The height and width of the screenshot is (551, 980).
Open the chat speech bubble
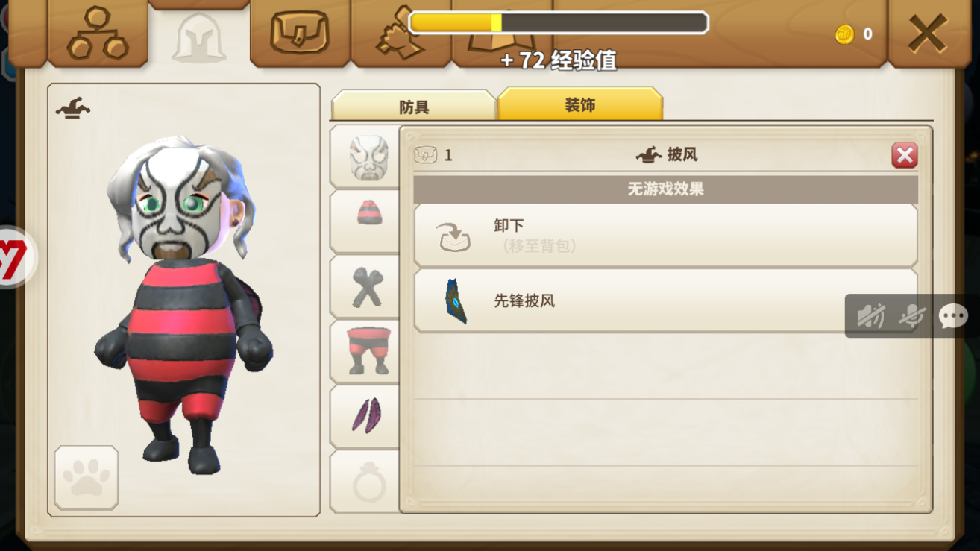point(952,316)
